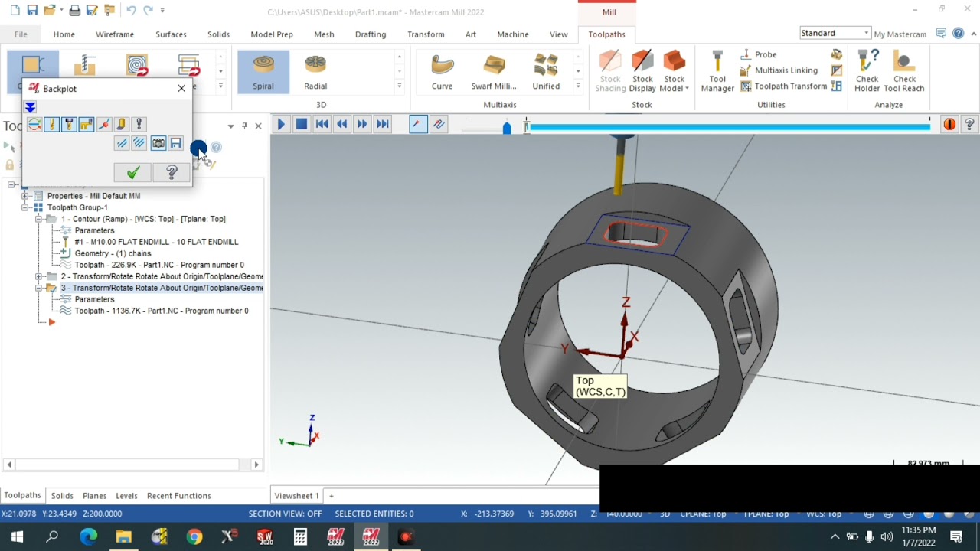The image size is (980, 551).
Task: Launch Check Tool Reach analysis
Action: point(904,72)
